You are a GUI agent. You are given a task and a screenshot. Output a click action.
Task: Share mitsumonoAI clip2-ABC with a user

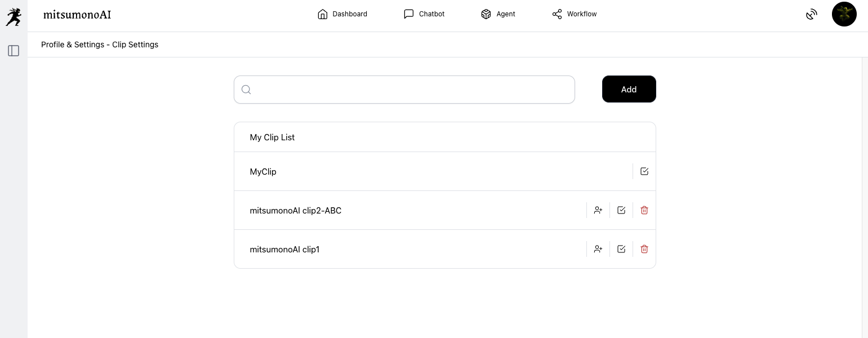tap(598, 210)
